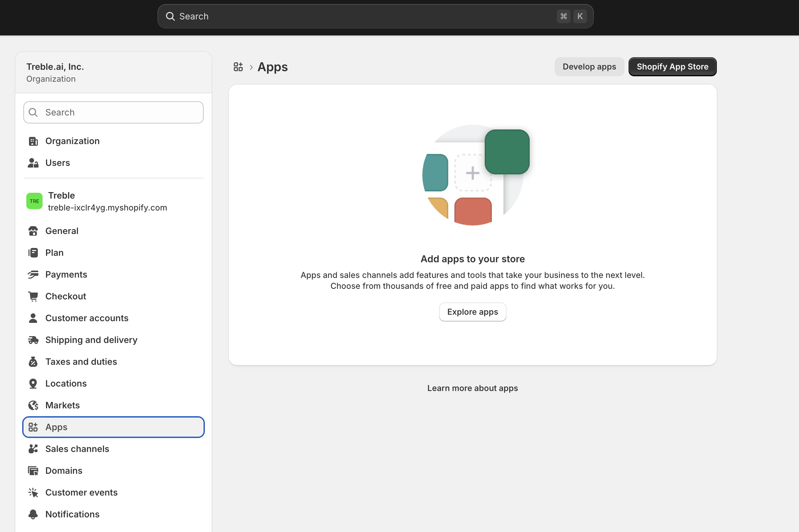Open the Organization settings page
The width and height of the screenshot is (799, 532).
[x=114, y=141]
